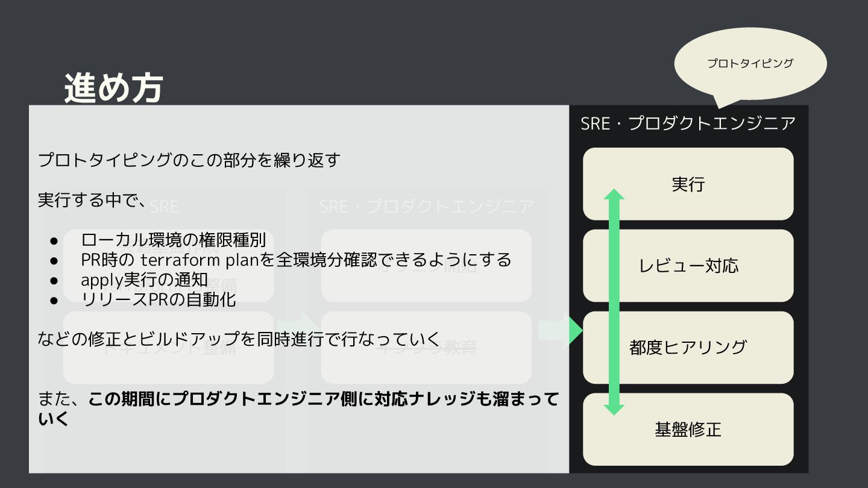Click the green right-pointing arrow at the dark panel's left edge
Image resolution: width=868 pixels, height=488 pixels.
[576, 331]
